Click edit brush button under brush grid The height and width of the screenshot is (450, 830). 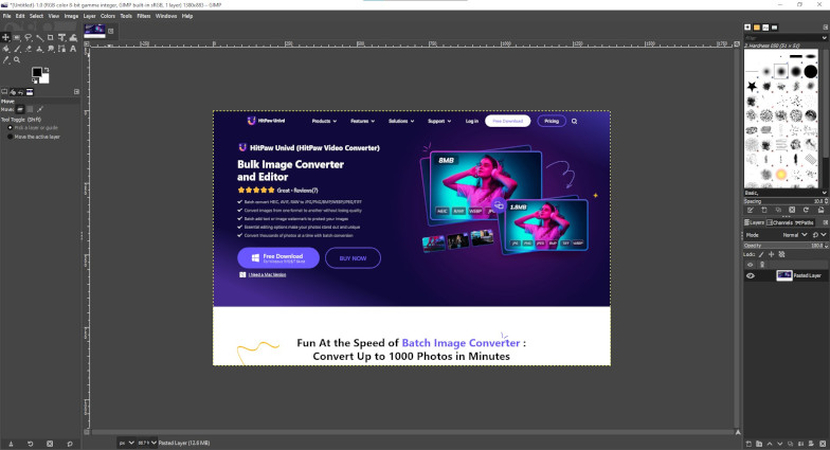click(750, 210)
